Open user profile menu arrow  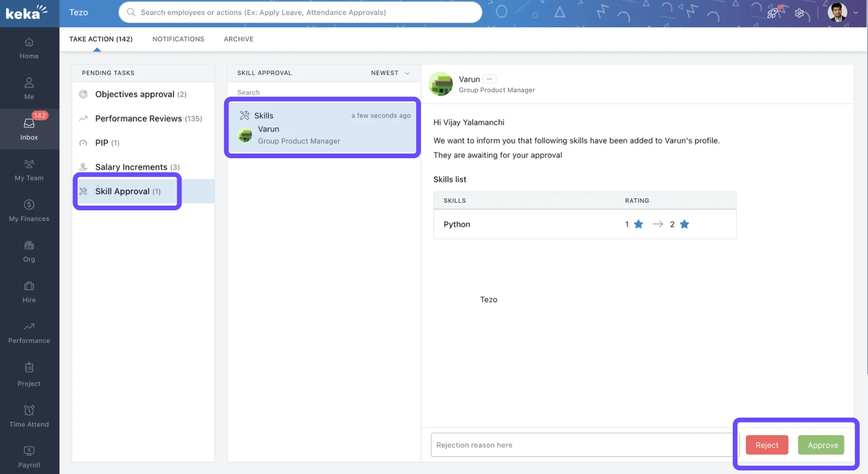click(x=856, y=12)
